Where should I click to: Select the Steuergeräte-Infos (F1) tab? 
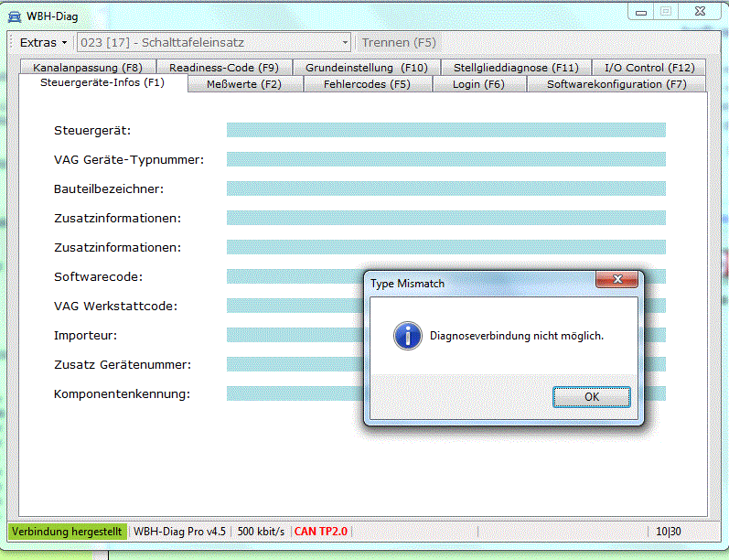(102, 83)
